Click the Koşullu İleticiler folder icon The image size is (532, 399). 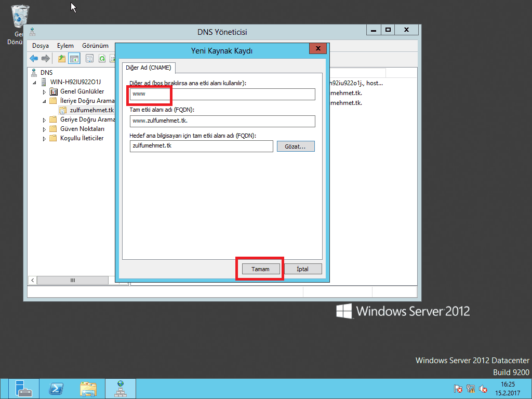(54, 138)
